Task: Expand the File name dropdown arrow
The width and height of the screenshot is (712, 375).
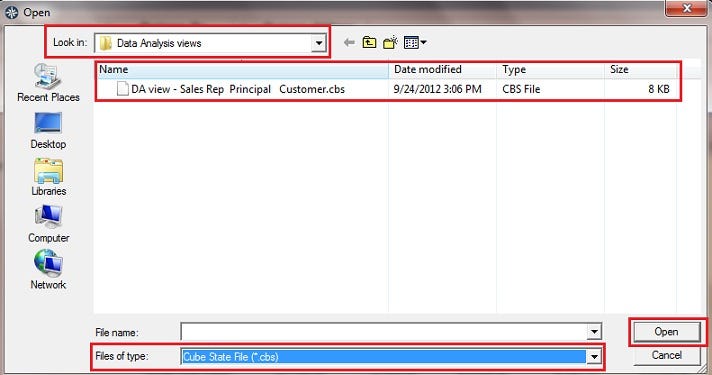Action: pos(594,332)
